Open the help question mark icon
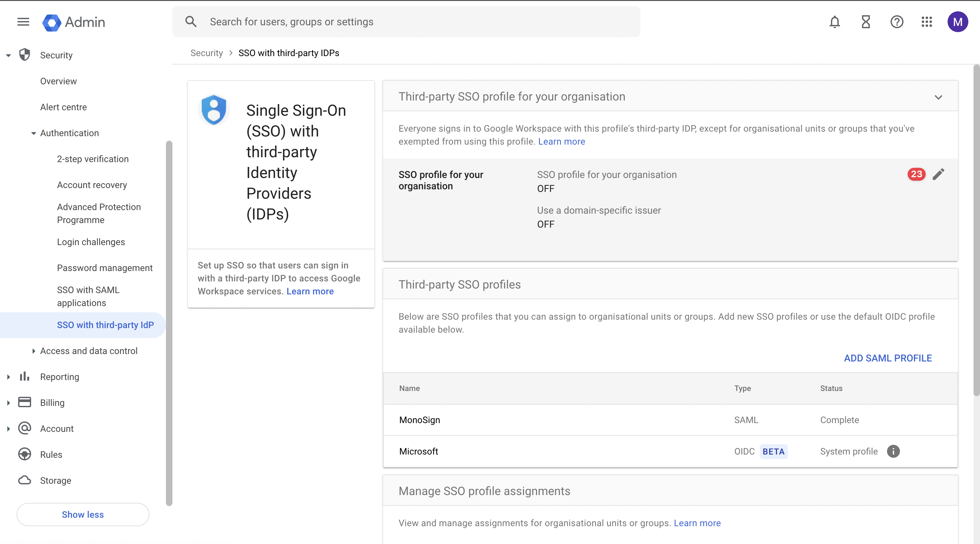The image size is (980, 544). [896, 22]
